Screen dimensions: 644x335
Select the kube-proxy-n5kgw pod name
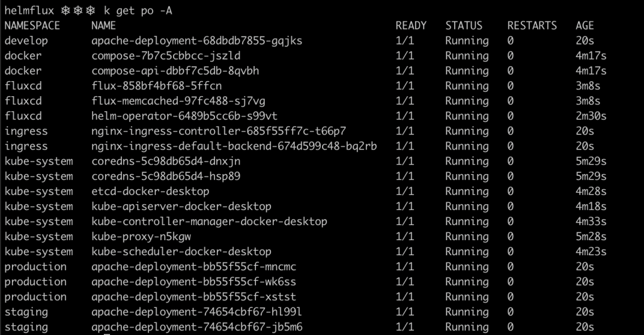click(141, 236)
